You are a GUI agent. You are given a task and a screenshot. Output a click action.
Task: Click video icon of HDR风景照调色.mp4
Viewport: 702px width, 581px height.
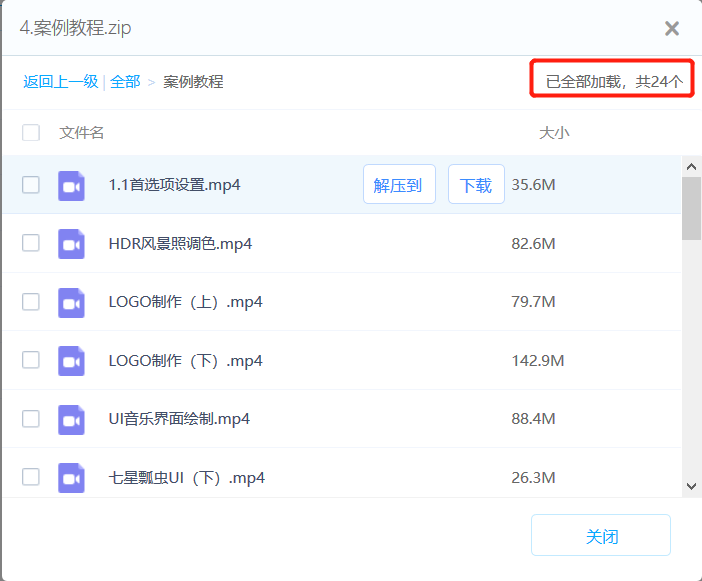coord(71,244)
